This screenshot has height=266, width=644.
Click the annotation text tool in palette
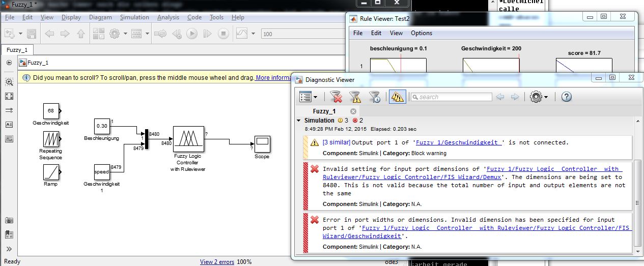tap(9, 125)
